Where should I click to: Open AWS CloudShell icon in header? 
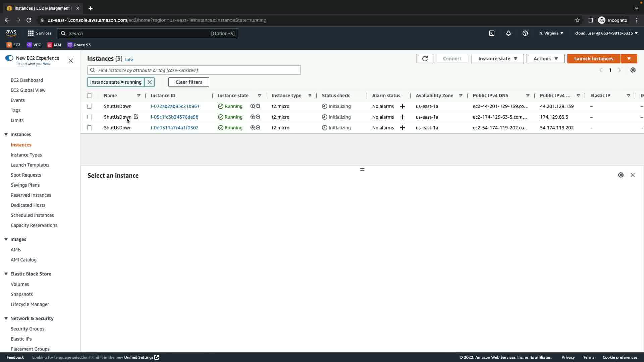tap(492, 33)
